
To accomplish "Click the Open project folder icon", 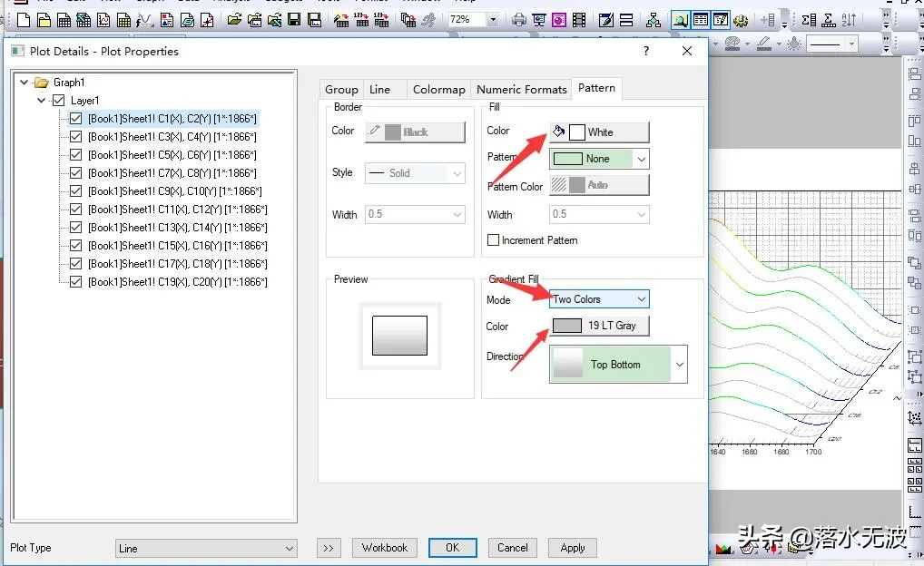I will click(234, 20).
